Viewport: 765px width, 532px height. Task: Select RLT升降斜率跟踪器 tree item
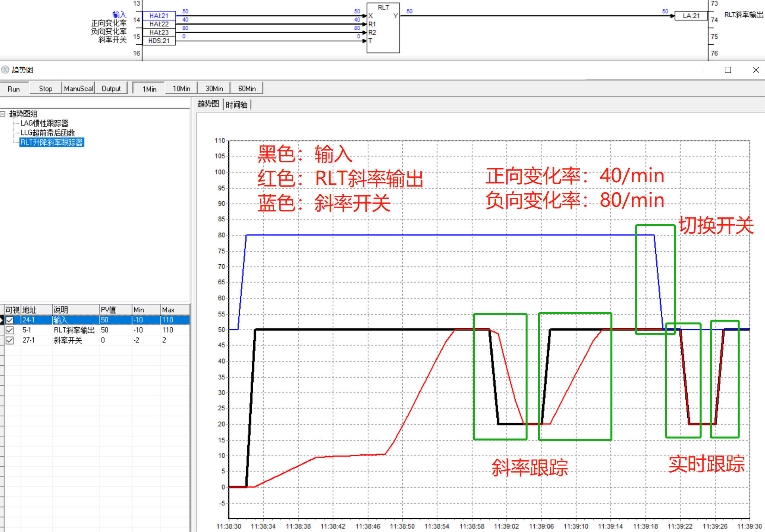coord(52,142)
